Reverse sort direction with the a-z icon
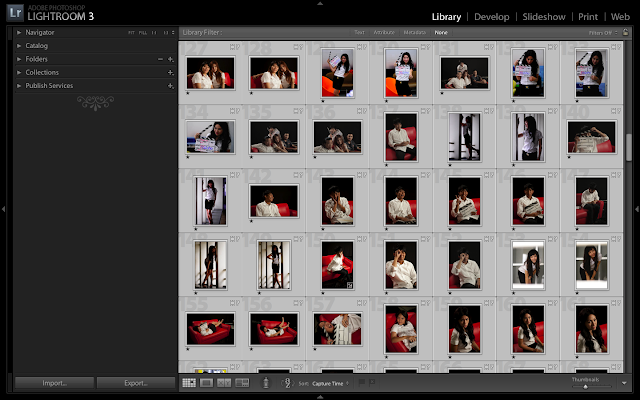This screenshot has width=640, height=400. [287, 383]
